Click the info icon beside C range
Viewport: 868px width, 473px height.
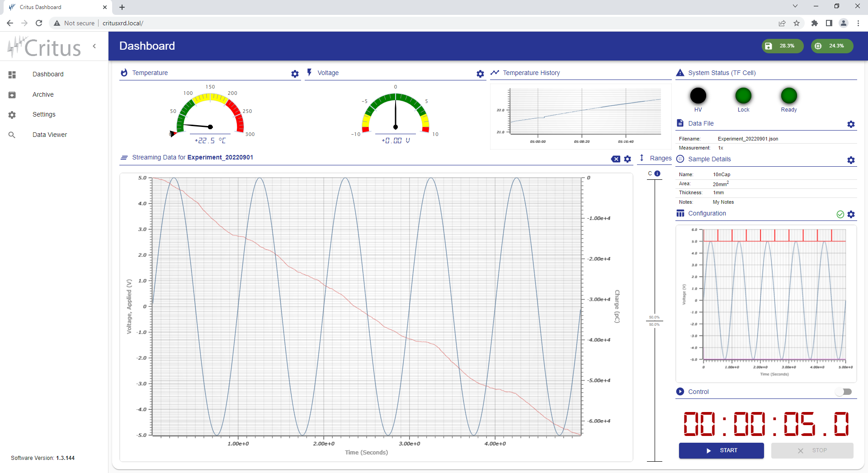click(657, 173)
